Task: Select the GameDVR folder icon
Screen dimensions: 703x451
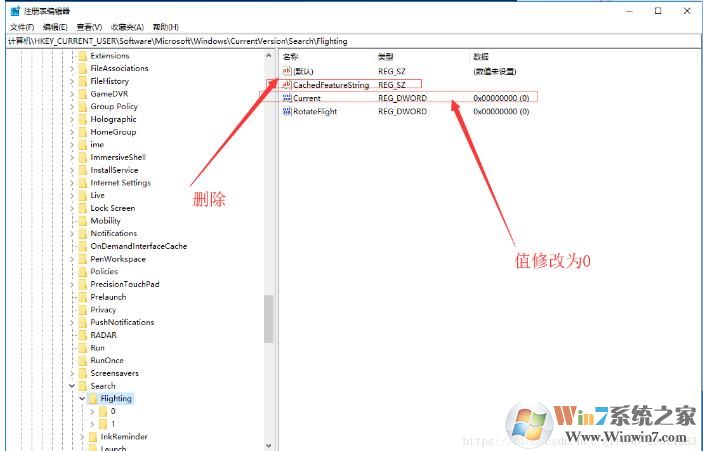Action: click(x=82, y=94)
